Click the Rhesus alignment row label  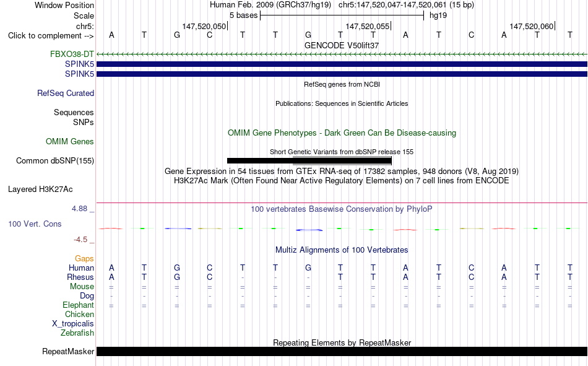coord(80,277)
